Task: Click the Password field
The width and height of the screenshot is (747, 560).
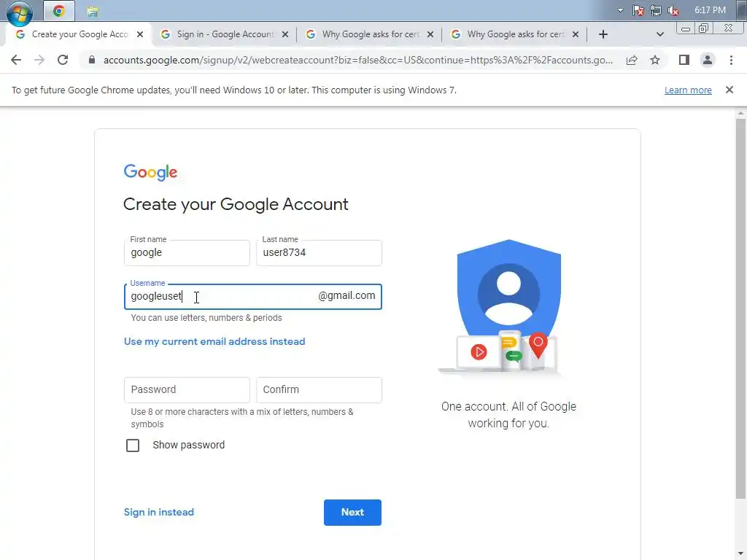Action: pyautogui.click(x=187, y=390)
